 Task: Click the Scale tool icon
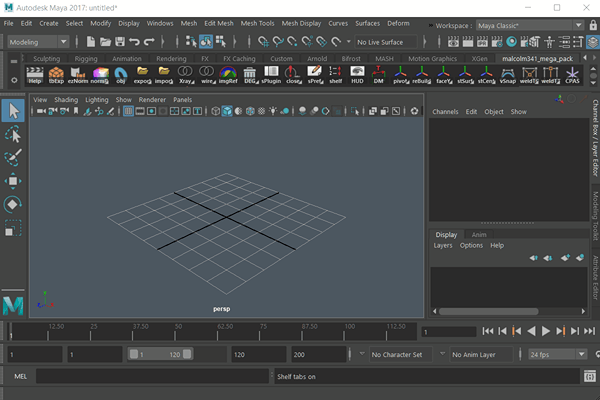[x=13, y=228]
